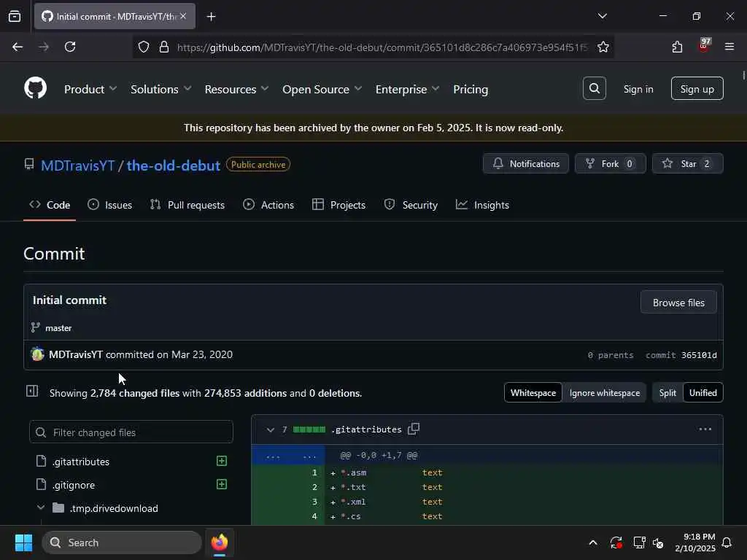The image size is (747, 560).
Task: Collapse the .tmp.drivedownload folder
Action: (41, 507)
